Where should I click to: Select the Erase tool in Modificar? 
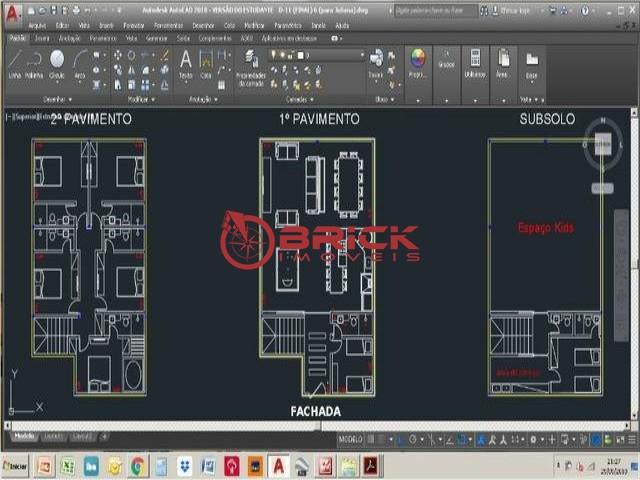[x=165, y=55]
